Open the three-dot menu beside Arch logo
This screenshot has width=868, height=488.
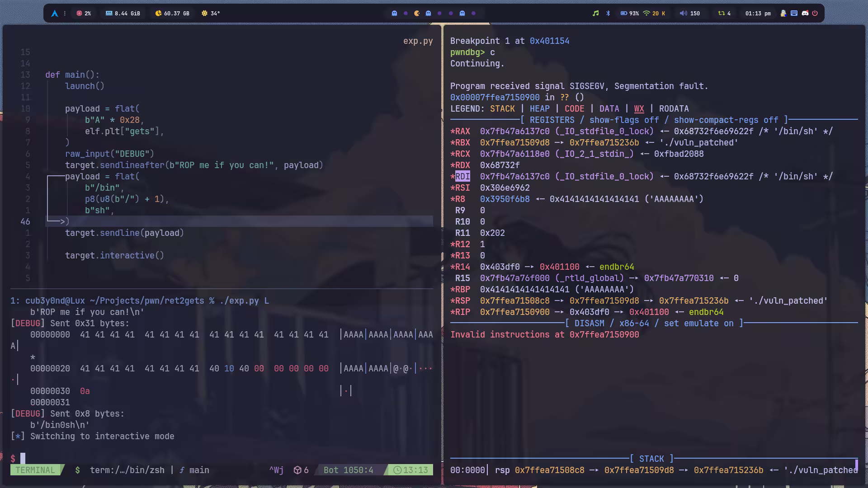coord(65,14)
